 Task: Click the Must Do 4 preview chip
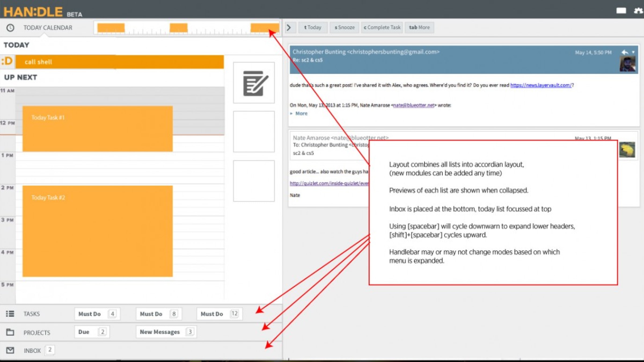(x=97, y=314)
